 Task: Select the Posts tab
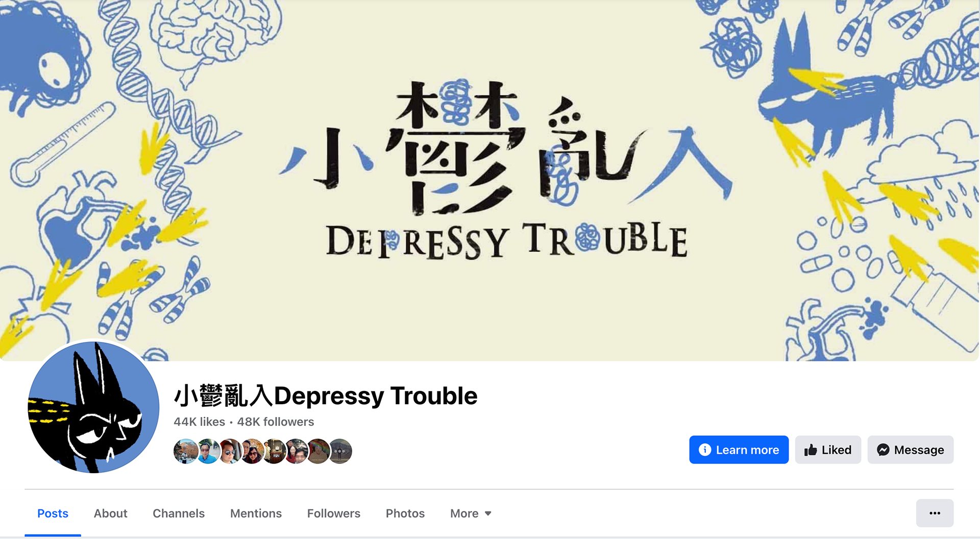click(53, 513)
